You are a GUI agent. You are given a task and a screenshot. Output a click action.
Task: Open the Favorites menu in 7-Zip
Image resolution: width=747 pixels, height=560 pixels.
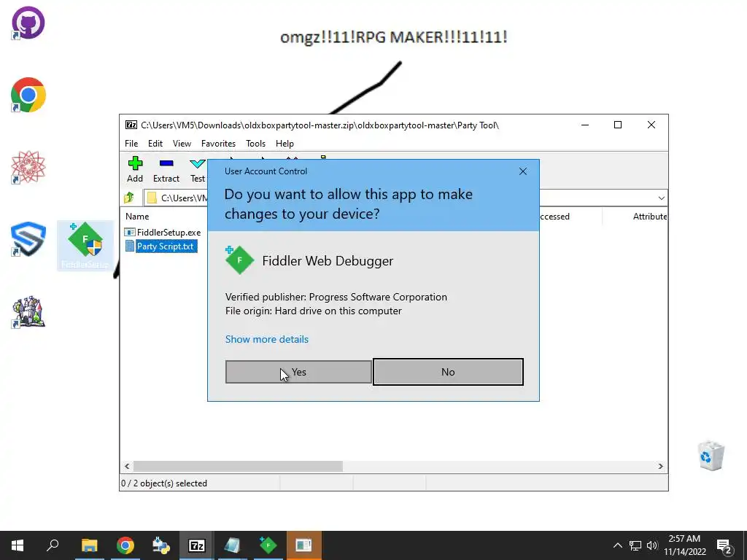coord(218,144)
